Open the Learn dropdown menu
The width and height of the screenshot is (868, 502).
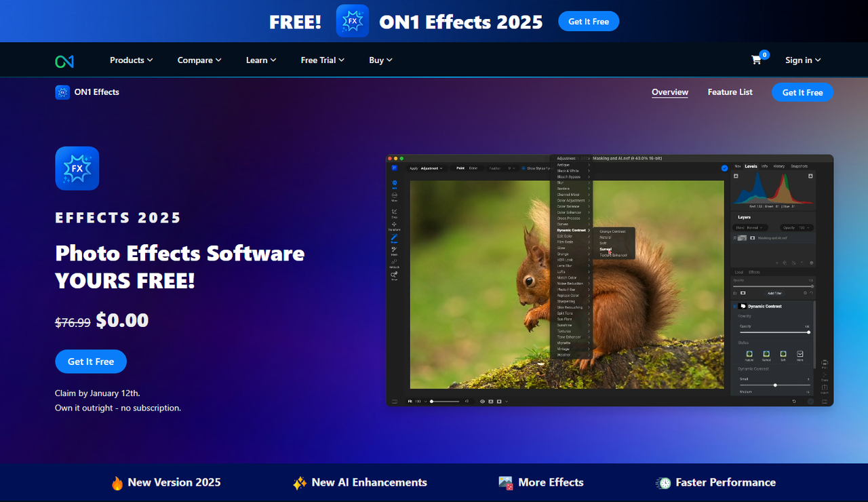pyautogui.click(x=261, y=60)
